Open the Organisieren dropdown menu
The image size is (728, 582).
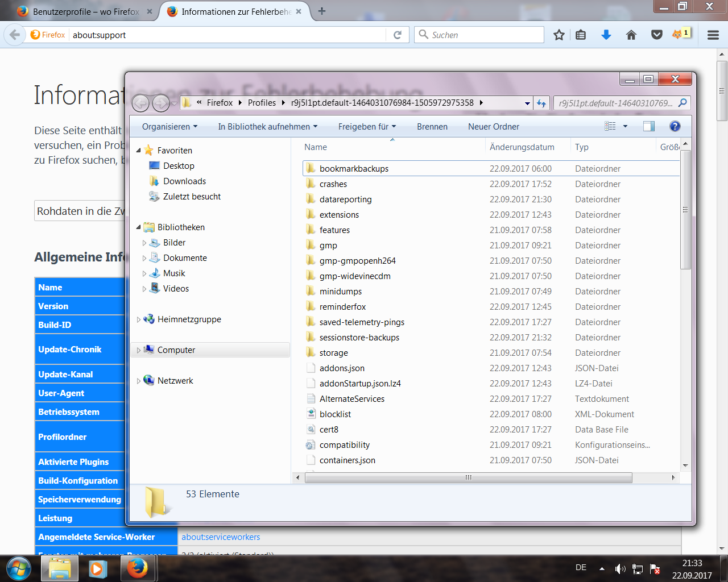(169, 127)
